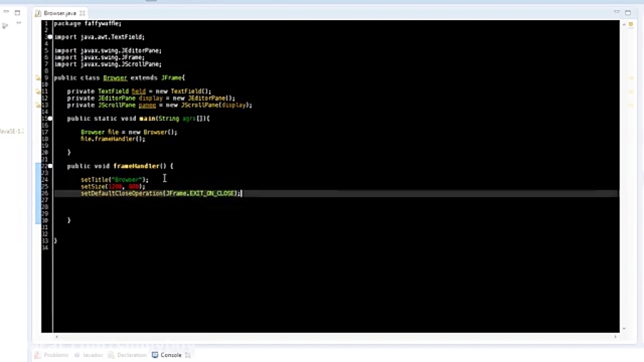Click the 'main' method name on line 15
The height and width of the screenshot is (362, 644).
click(x=147, y=119)
